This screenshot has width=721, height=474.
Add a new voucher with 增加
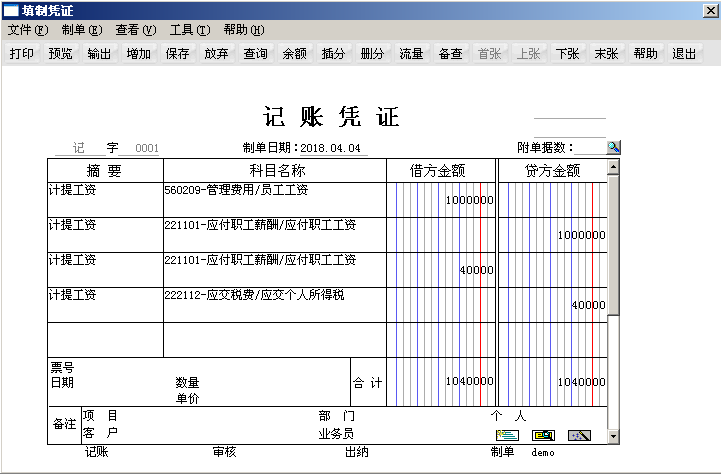[x=139, y=54]
